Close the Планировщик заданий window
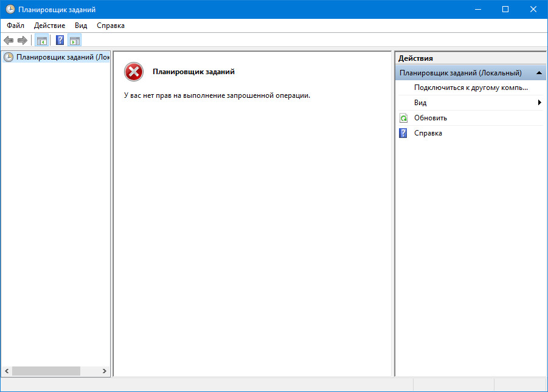Viewport: 548px width, 392px height. pyautogui.click(x=533, y=10)
